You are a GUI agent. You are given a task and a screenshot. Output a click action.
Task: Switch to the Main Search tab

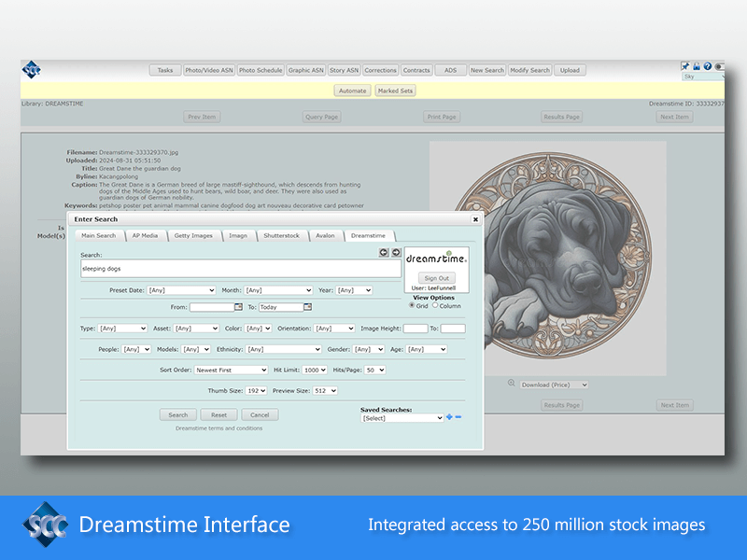[99, 236]
